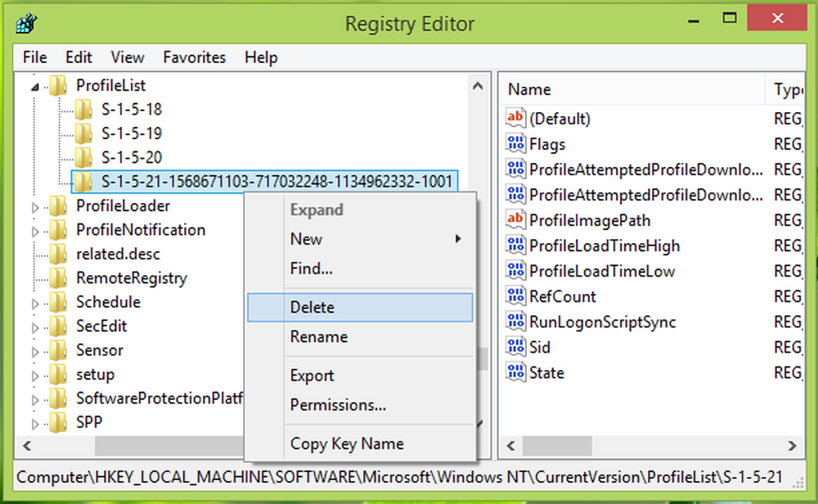The width and height of the screenshot is (818, 504).
Task: Click the folder icon next to Sensor
Action: (x=58, y=350)
